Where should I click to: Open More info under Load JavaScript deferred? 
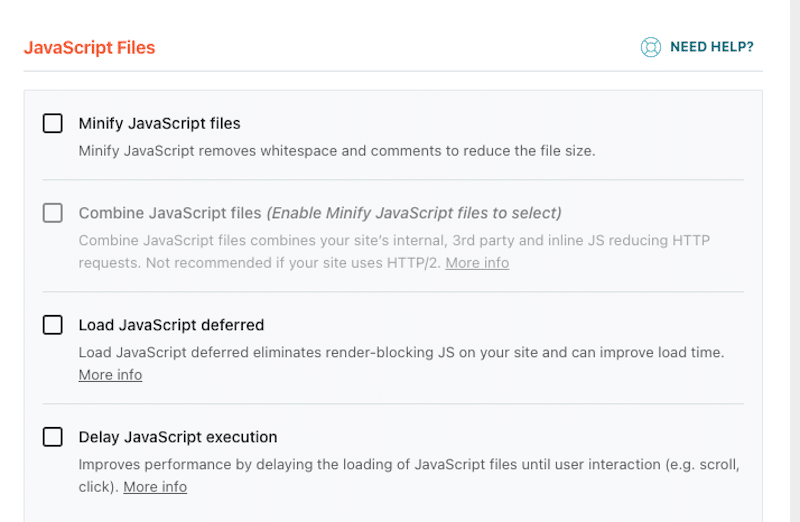coord(110,375)
